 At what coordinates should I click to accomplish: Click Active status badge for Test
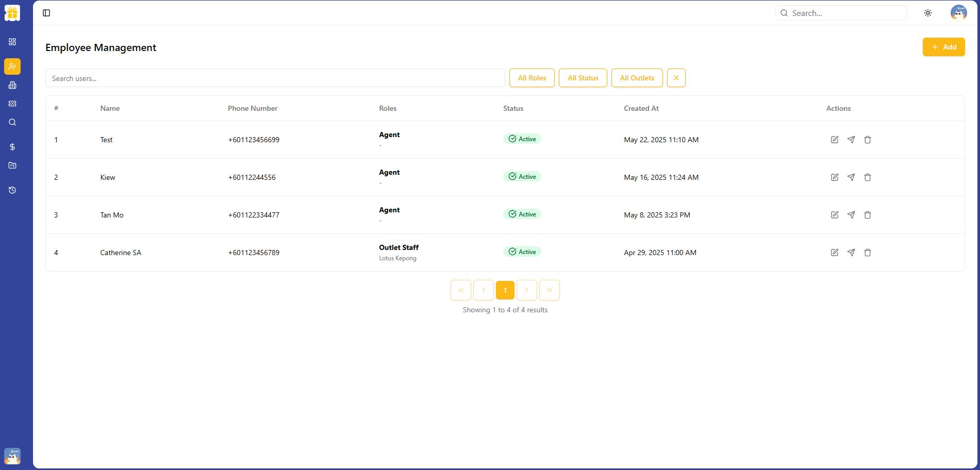pos(522,139)
